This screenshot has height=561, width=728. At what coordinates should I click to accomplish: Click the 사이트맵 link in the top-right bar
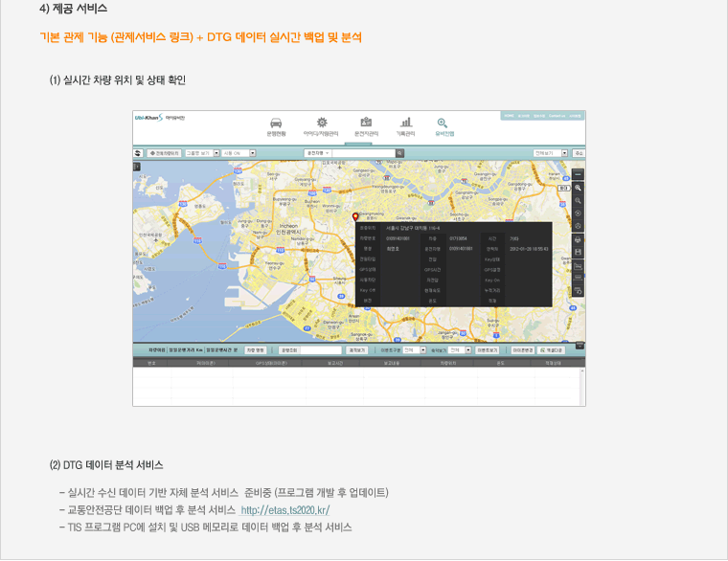click(x=576, y=116)
